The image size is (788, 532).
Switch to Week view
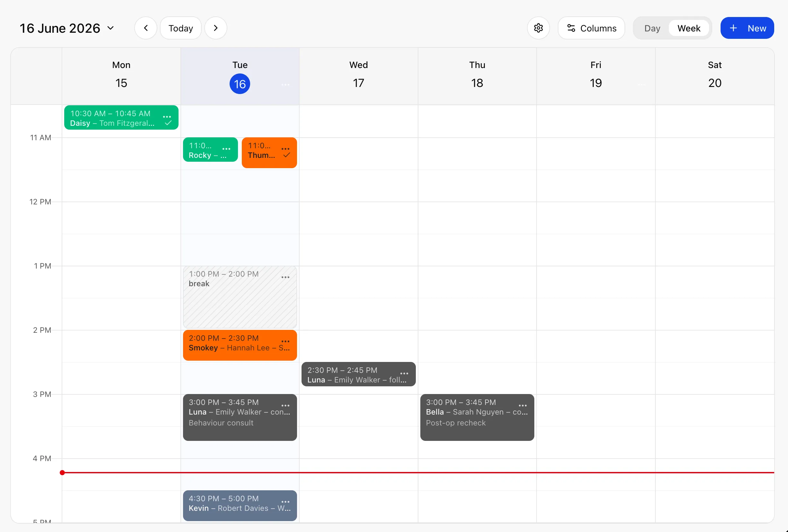point(689,28)
